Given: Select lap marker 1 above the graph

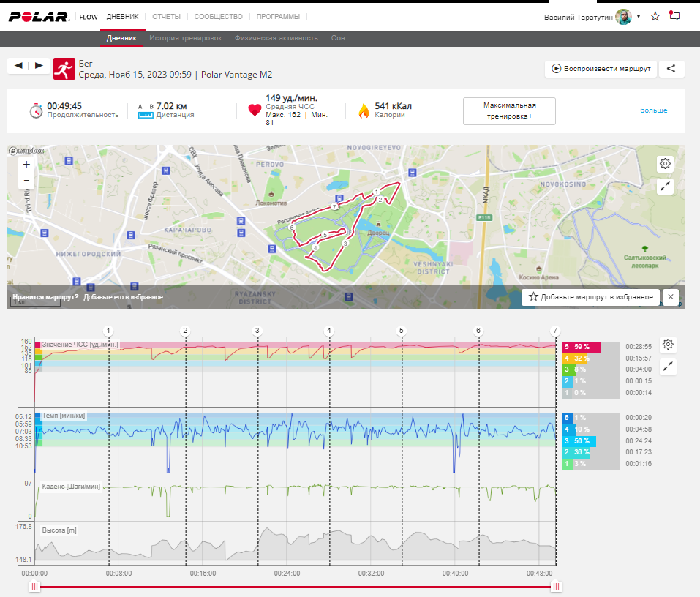Looking at the screenshot, I should tap(108, 331).
